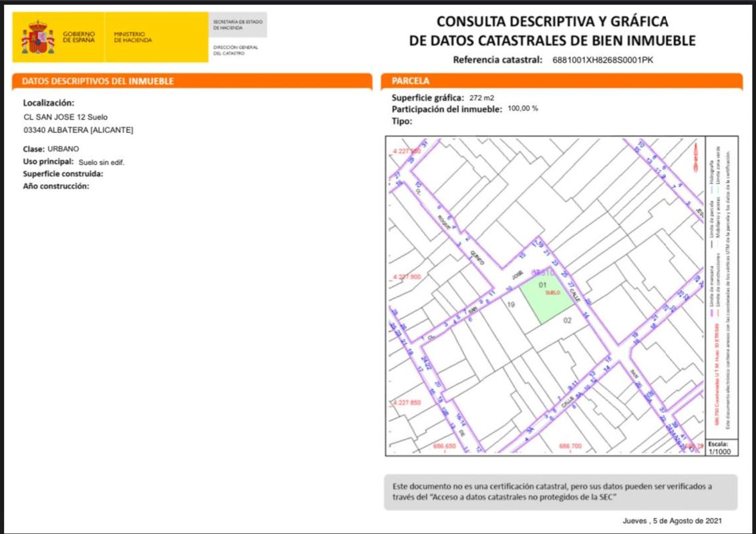This screenshot has width=756, height=534.
Task: Click parcel number 19 on the map
Action: pos(512,304)
